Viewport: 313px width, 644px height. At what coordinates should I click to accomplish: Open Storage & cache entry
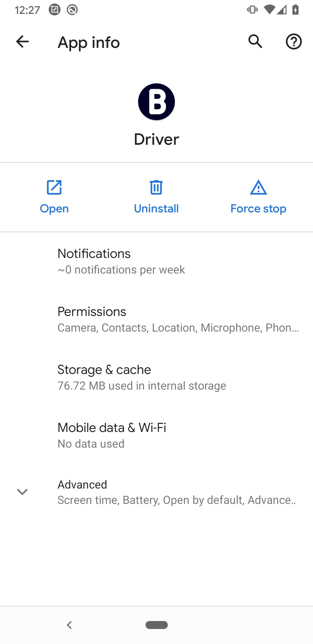156,377
